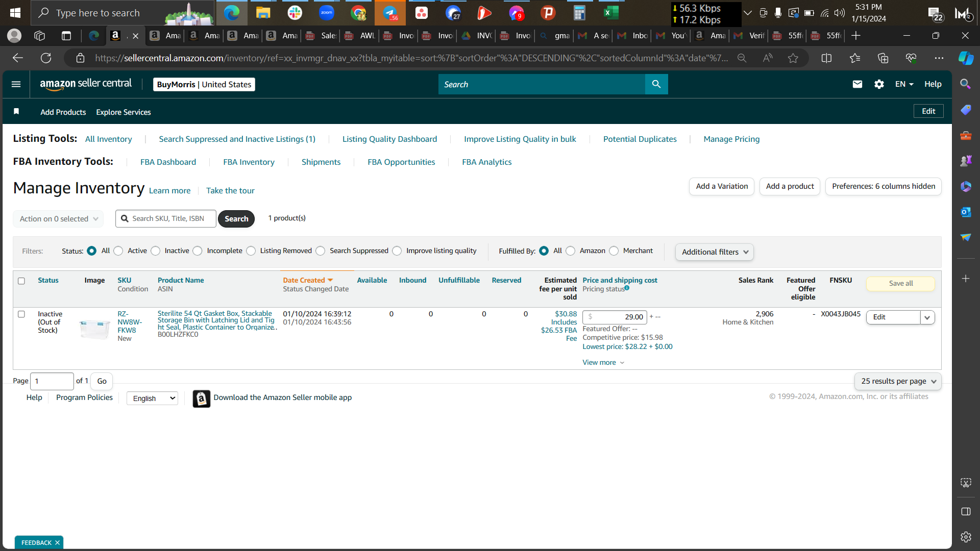Open the All Inventory listing tool
The image size is (980, 551).
click(x=108, y=139)
